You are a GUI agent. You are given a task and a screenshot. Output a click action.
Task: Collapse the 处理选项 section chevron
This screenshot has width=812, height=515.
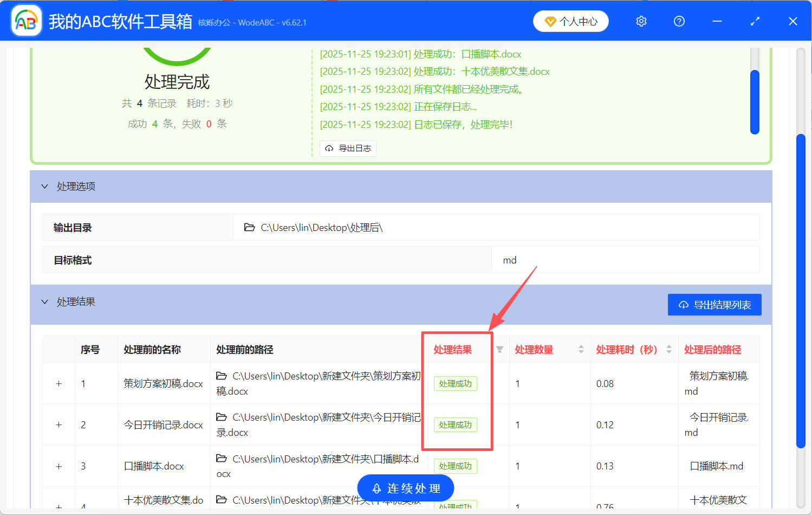(44, 186)
